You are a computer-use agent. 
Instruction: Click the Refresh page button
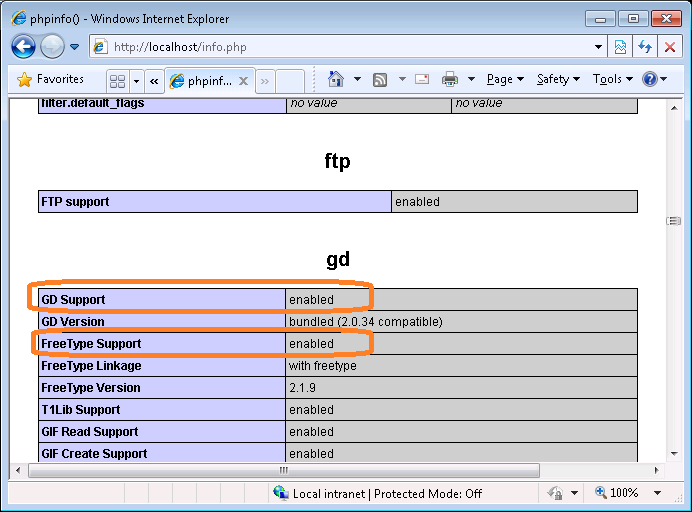tap(645, 47)
